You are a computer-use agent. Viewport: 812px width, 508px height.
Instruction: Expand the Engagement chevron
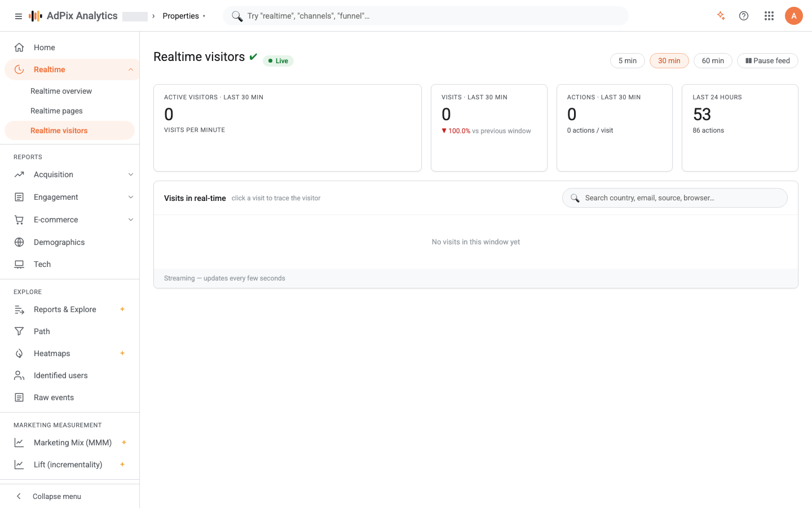pos(131,197)
